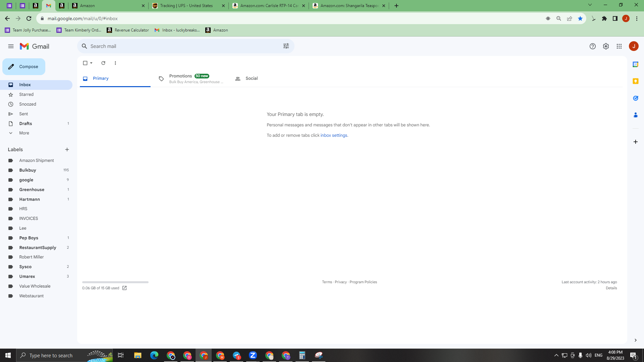Viewport: 644px width, 362px height.
Task: Switch to the Primary tab
Action: click(x=115, y=78)
